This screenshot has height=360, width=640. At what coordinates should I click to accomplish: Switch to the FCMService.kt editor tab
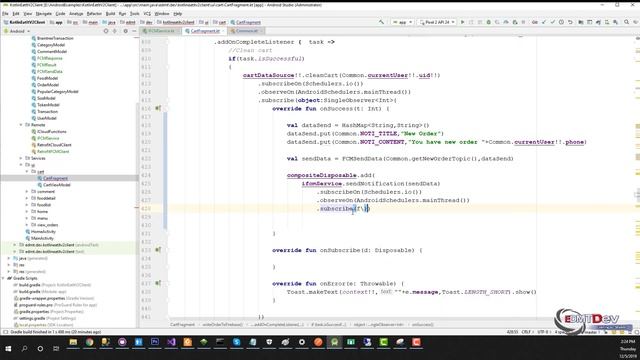(x=161, y=31)
